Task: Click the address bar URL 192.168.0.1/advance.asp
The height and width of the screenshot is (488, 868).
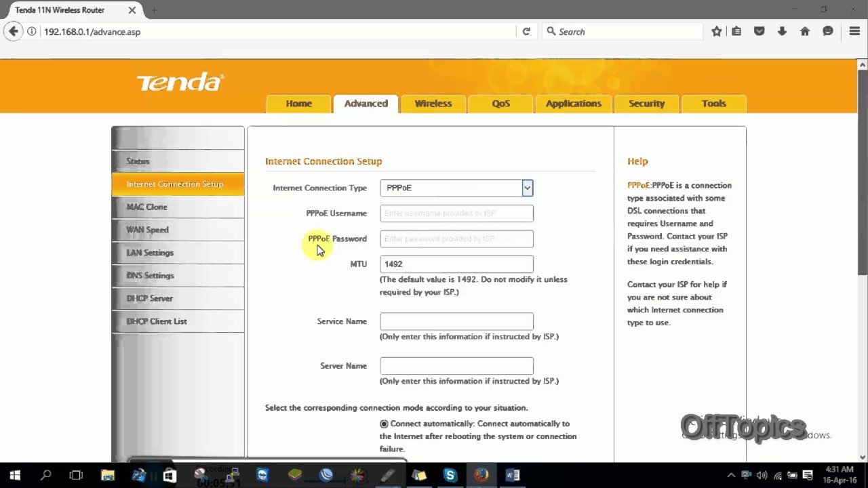Action: [92, 32]
